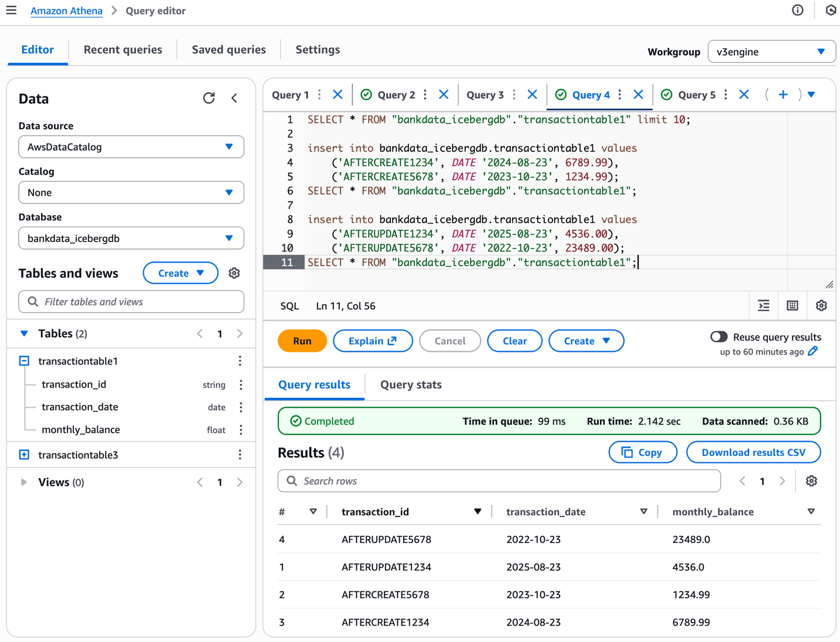Open options menu for transactiontable1

[240, 361]
